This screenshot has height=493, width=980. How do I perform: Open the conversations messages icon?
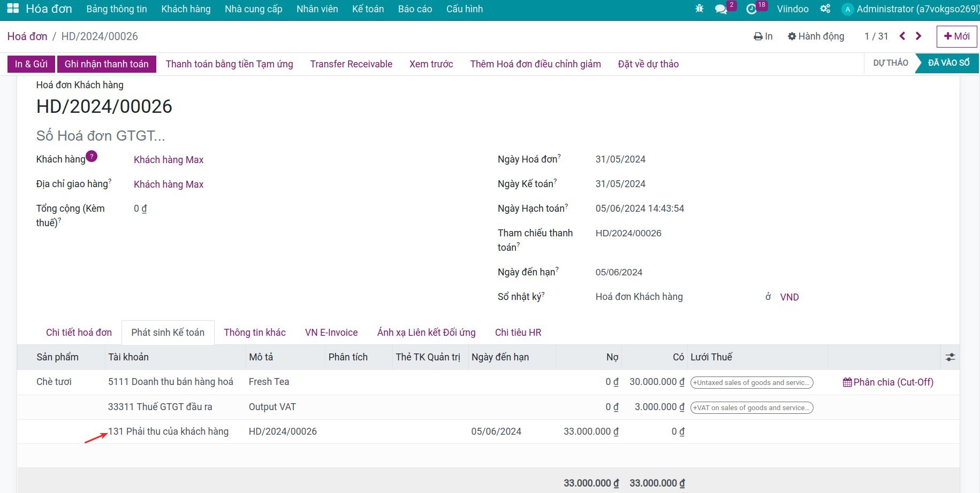[721, 9]
